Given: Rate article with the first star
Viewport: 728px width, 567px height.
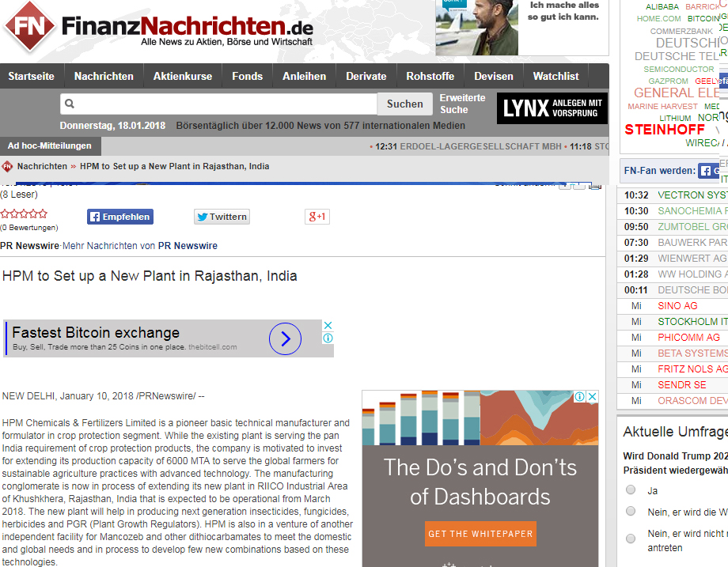Looking at the screenshot, I should [x=5, y=214].
